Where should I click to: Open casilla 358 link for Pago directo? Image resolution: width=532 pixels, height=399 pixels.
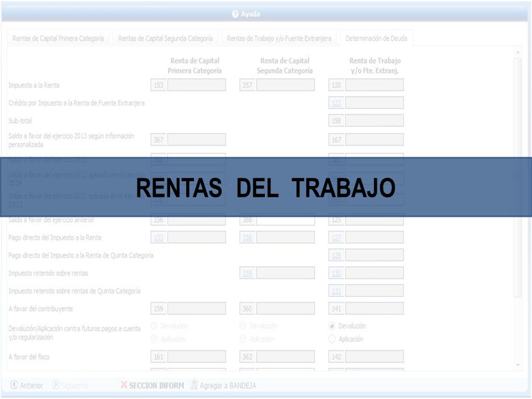point(247,238)
